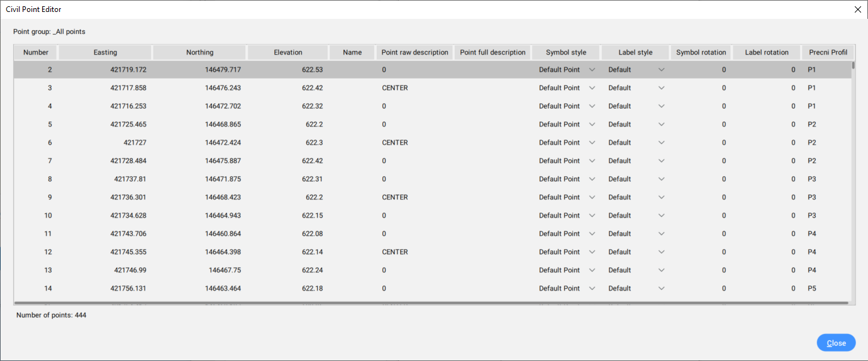Expand Symbol style dropdown for point 6

tap(591, 143)
